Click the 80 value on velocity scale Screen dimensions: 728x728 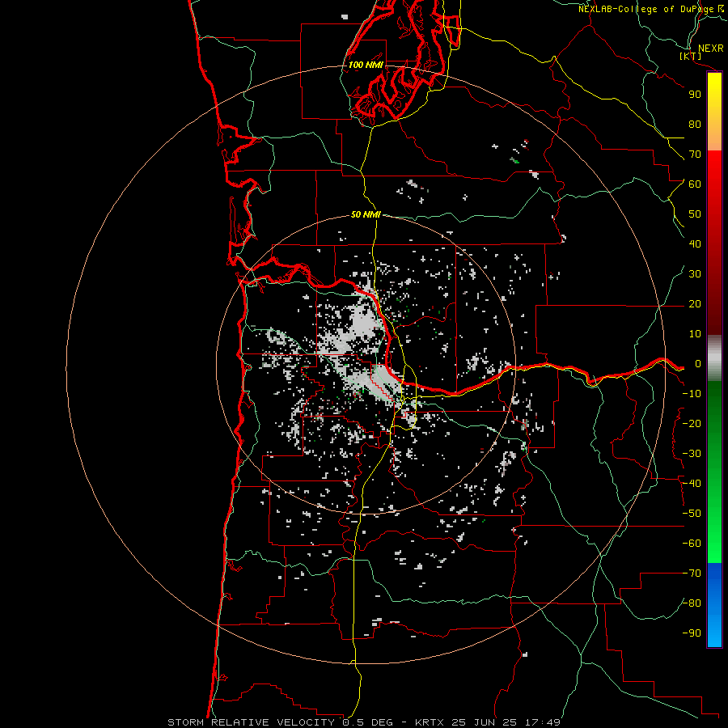(x=695, y=125)
